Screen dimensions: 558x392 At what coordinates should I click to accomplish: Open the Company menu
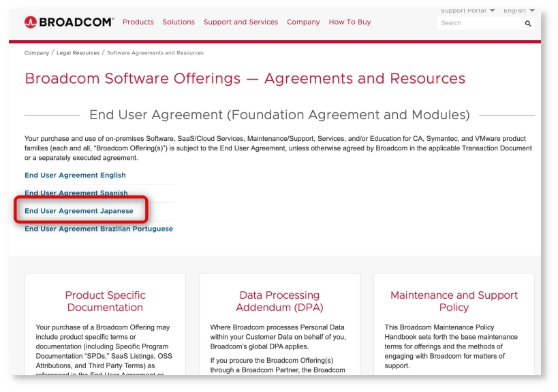tap(303, 22)
